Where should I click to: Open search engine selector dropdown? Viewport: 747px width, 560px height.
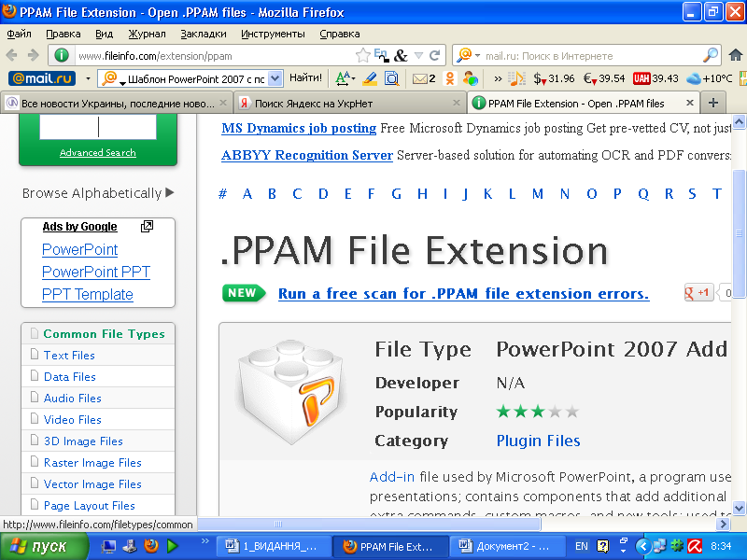(x=477, y=56)
